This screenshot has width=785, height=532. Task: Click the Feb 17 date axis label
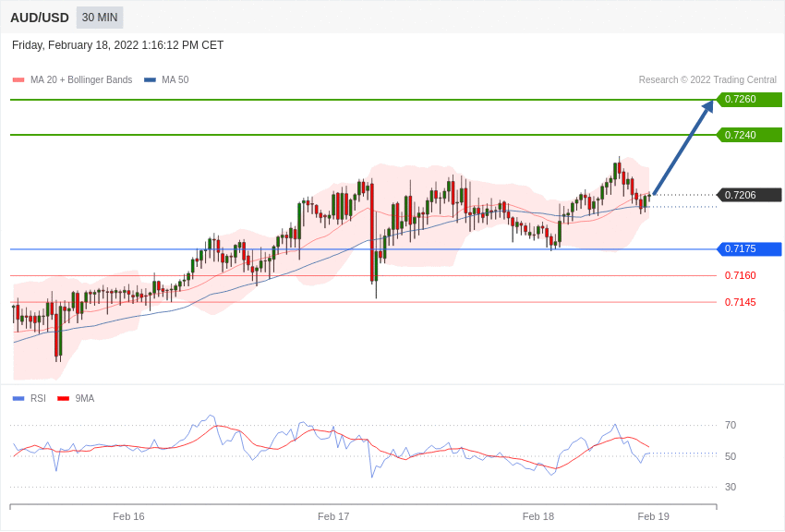pos(333,516)
